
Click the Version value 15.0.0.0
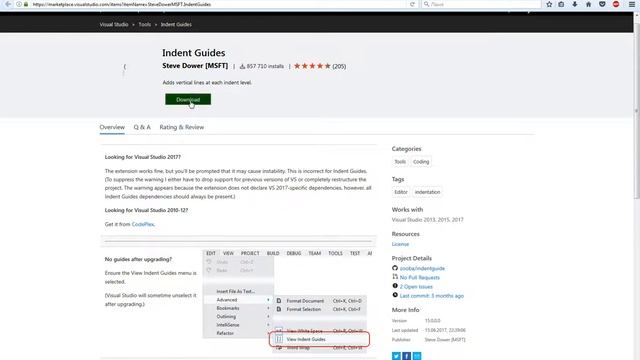pyautogui.click(x=432, y=321)
